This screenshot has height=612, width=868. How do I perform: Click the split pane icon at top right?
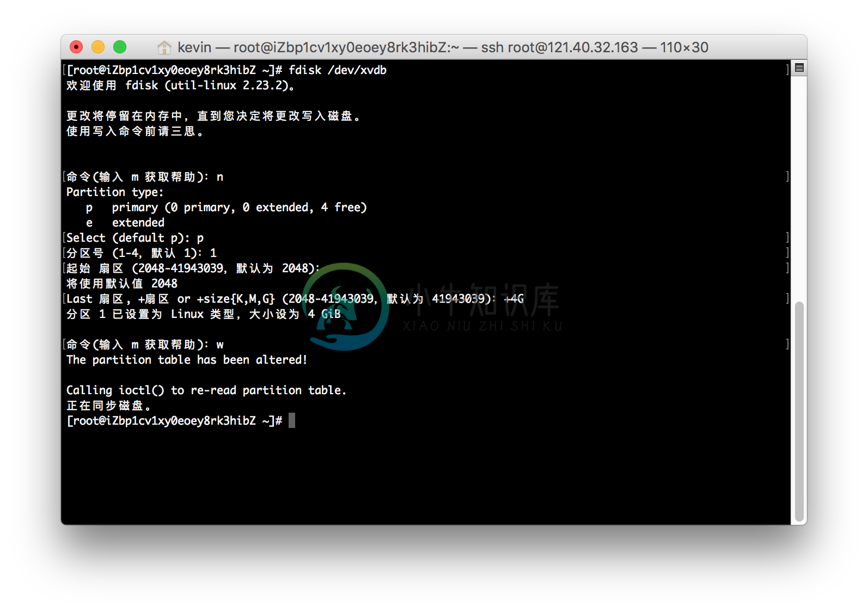tap(799, 68)
